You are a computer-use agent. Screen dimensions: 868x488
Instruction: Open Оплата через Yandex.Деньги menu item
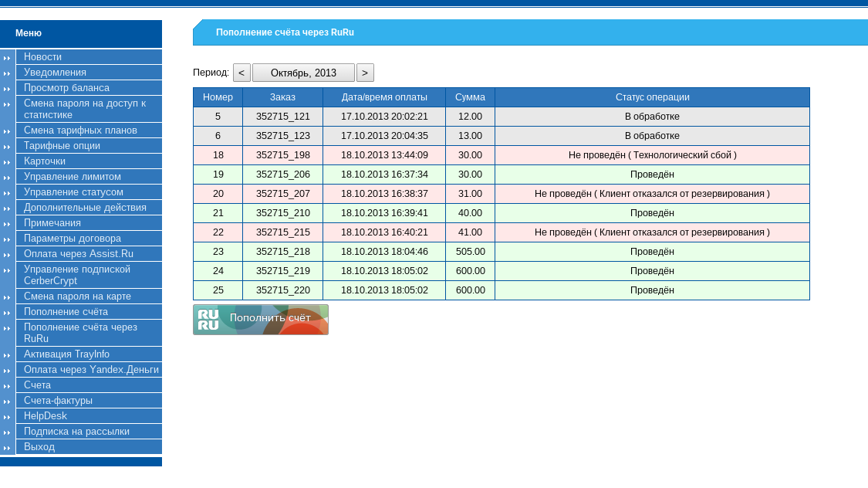coord(91,370)
